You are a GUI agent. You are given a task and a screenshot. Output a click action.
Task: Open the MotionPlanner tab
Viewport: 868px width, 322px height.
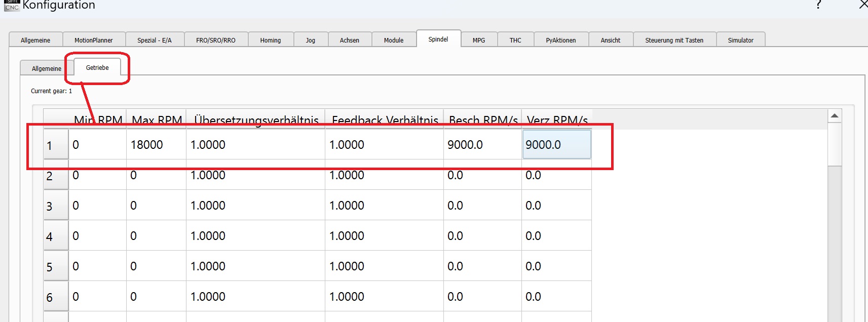click(93, 40)
